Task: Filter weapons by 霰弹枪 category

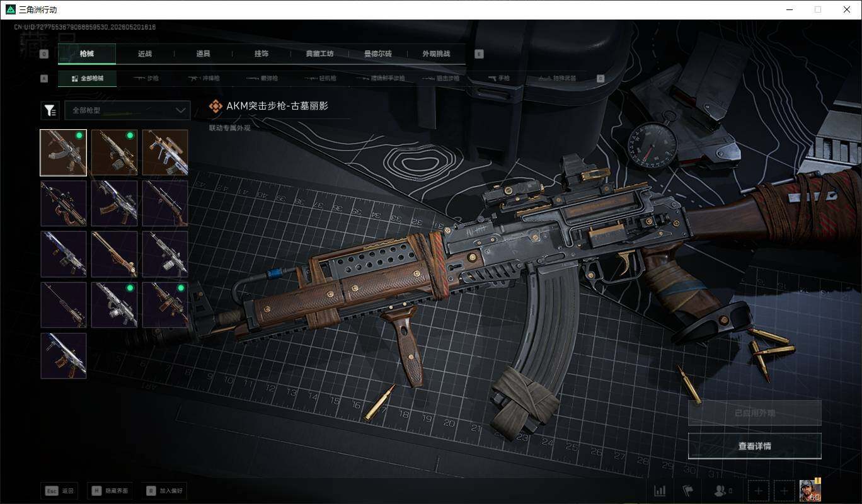Action: (261, 79)
